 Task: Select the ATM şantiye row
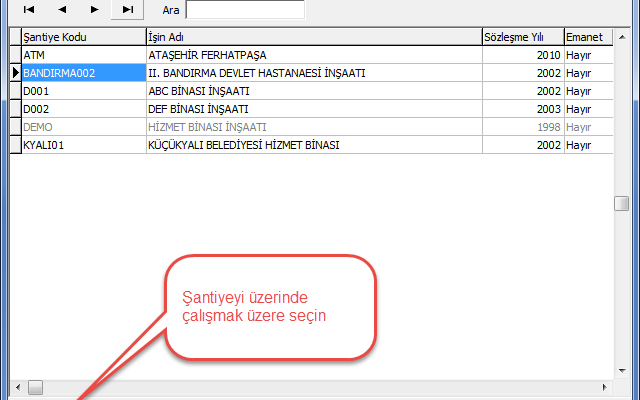pyautogui.click(x=82, y=55)
